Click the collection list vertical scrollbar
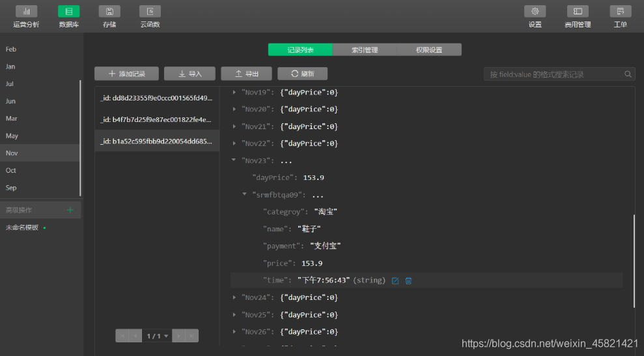This screenshot has width=644, height=356. [80, 138]
